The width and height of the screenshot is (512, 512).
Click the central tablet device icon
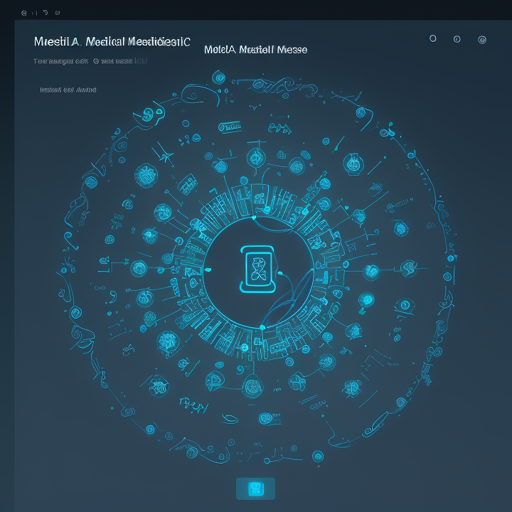pyautogui.click(x=257, y=269)
